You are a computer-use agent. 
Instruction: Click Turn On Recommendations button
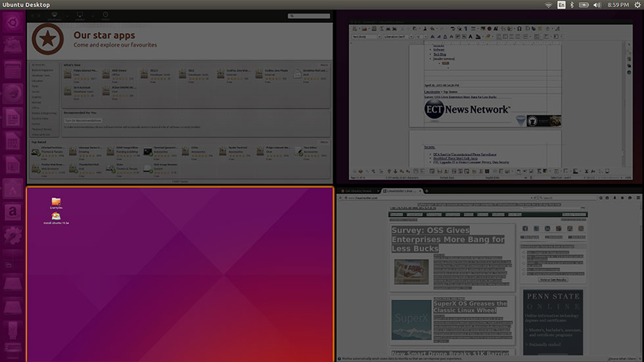tap(83, 121)
